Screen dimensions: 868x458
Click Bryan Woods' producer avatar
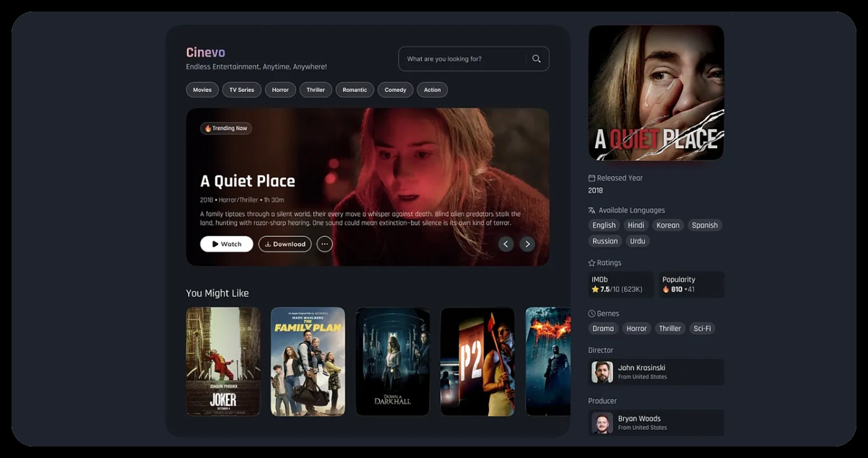coord(602,423)
